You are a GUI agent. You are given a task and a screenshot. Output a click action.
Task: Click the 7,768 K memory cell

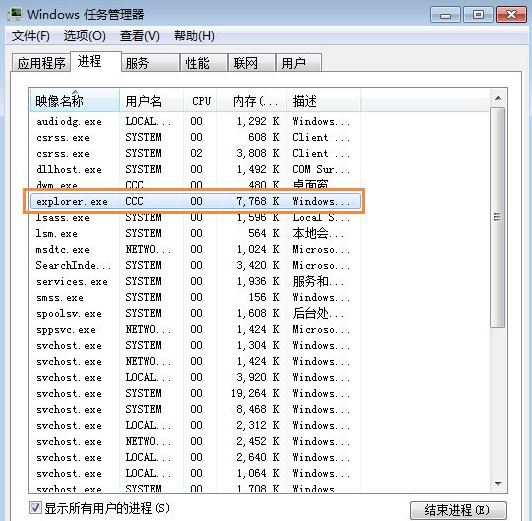point(258,201)
